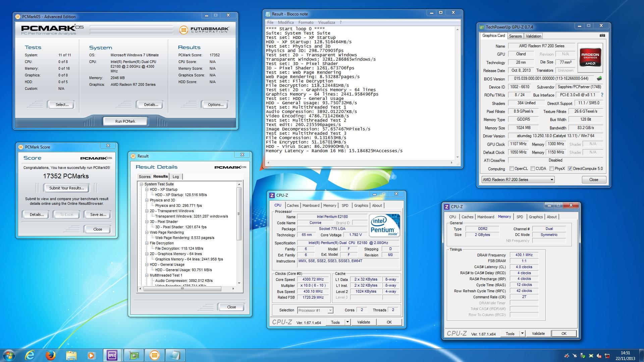This screenshot has height=362, width=644.
Task: Click the Core Speed 4300.72 MHz field
Action: tap(313, 279)
